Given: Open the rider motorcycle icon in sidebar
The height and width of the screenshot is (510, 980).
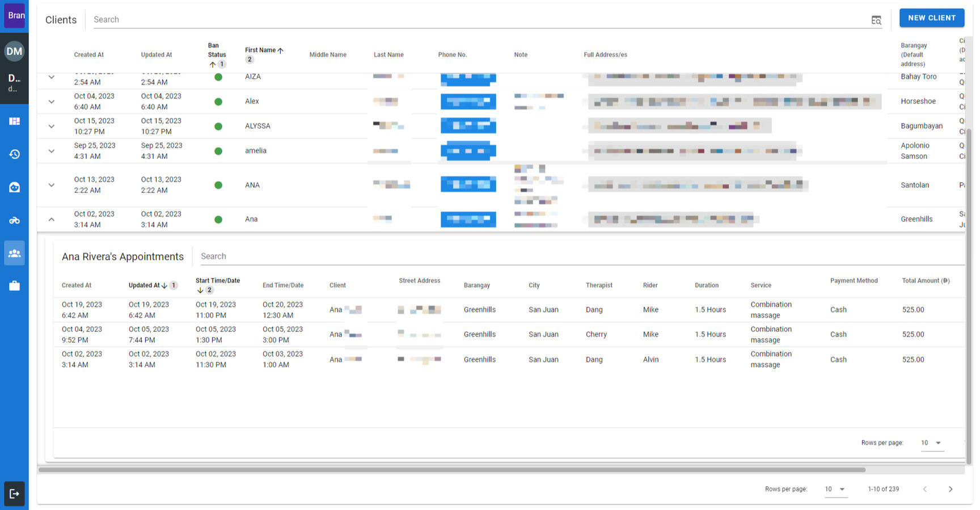Looking at the screenshot, I should click(x=14, y=220).
